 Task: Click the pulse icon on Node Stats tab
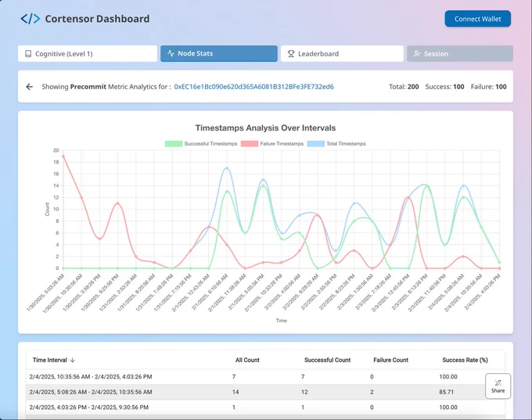[171, 53]
